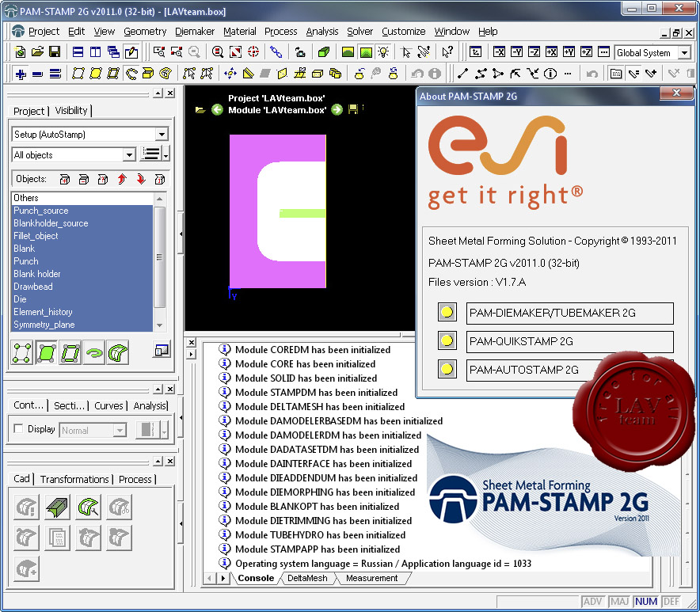700x612 pixels.
Task: Toggle the Display checkbox
Action: point(18,429)
